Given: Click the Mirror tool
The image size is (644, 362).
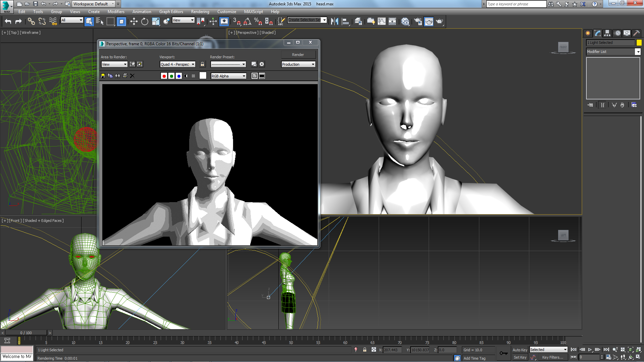Looking at the screenshot, I should pyautogui.click(x=334, y=21).
